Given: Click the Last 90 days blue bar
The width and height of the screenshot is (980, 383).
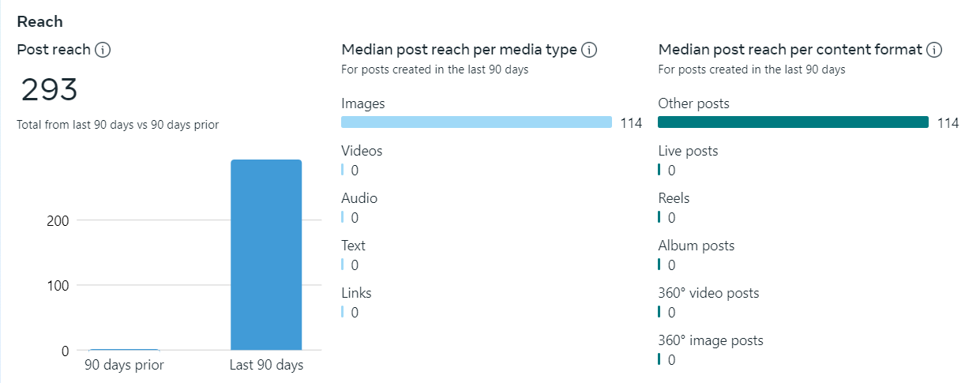Looking at the screenshot, I should click(x=266, y=254).
